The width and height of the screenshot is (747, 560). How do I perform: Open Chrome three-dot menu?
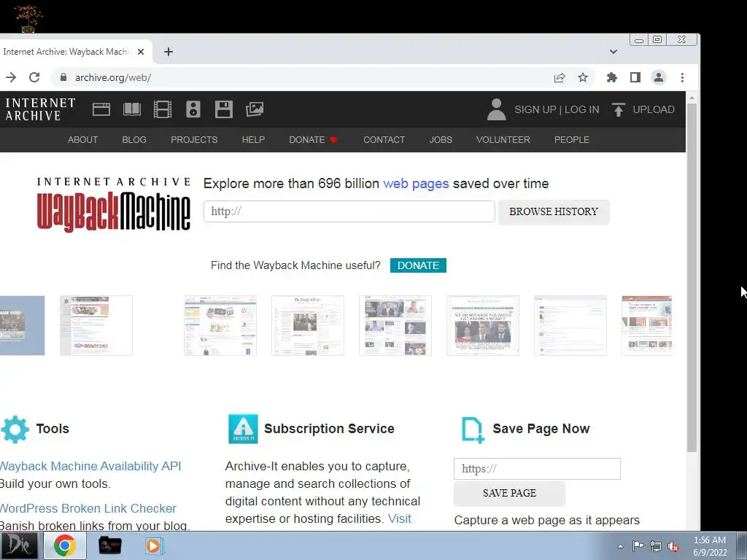pos(682,77)
